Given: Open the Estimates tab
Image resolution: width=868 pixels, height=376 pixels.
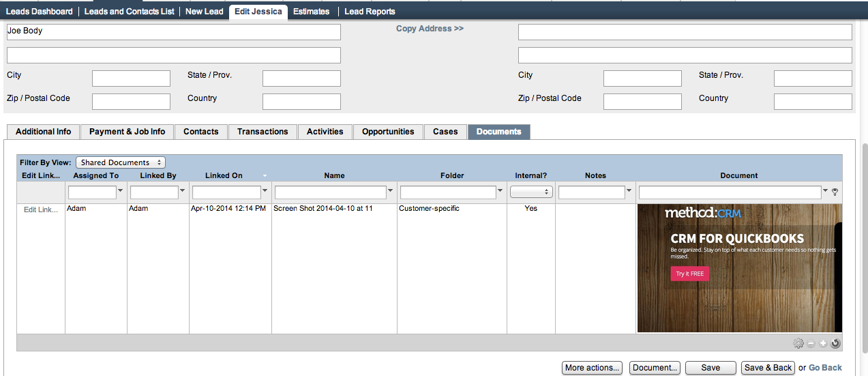Looking at the screenshot, I should pyautogui.click(x=312, y=12).
